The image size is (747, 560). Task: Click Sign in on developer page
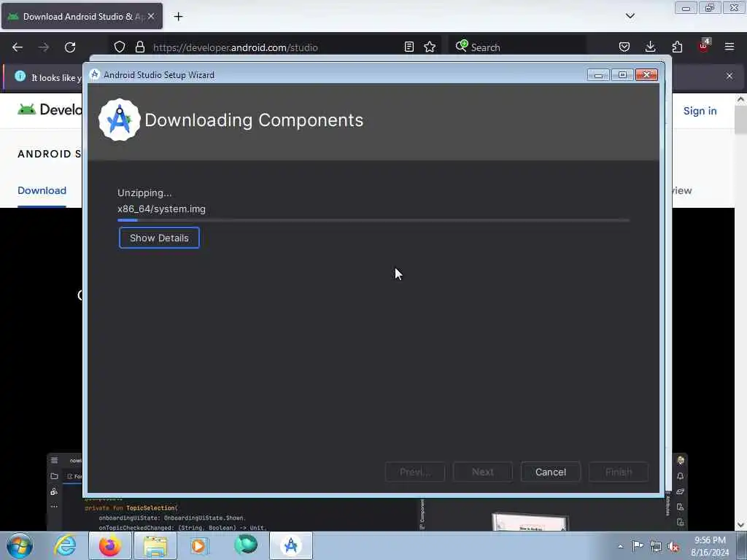click(x=700, y=111)
